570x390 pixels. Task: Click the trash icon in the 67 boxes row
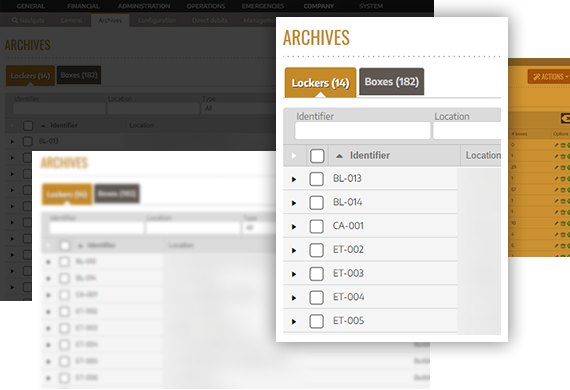[x=563, y=190]
